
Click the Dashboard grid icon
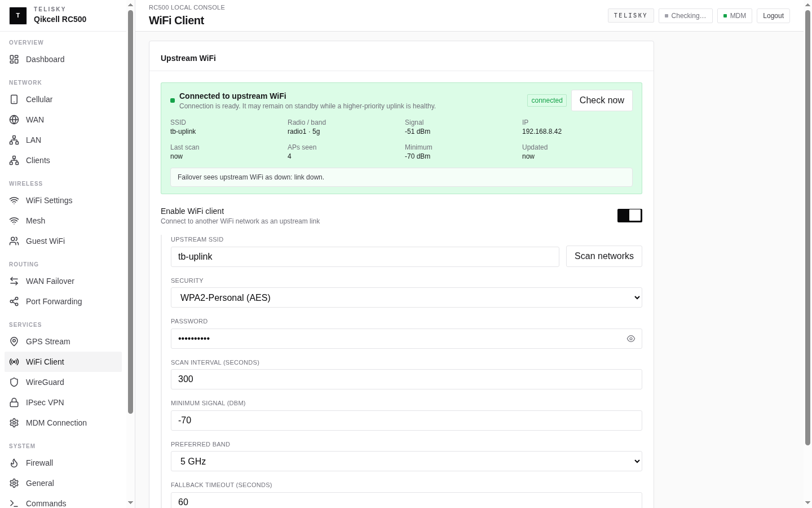(x=14, y=59)
